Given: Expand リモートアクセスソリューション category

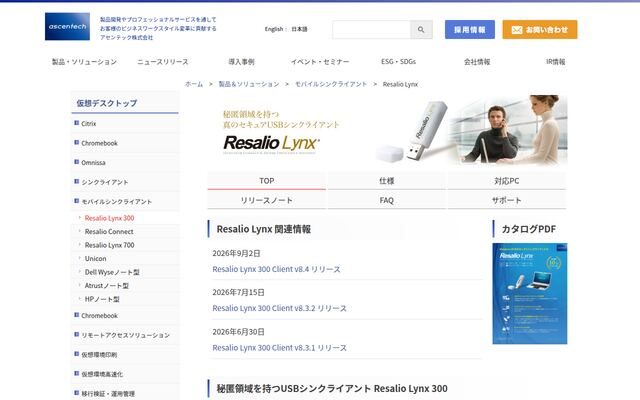Looking at the screenshot, I should pos(125,335).
